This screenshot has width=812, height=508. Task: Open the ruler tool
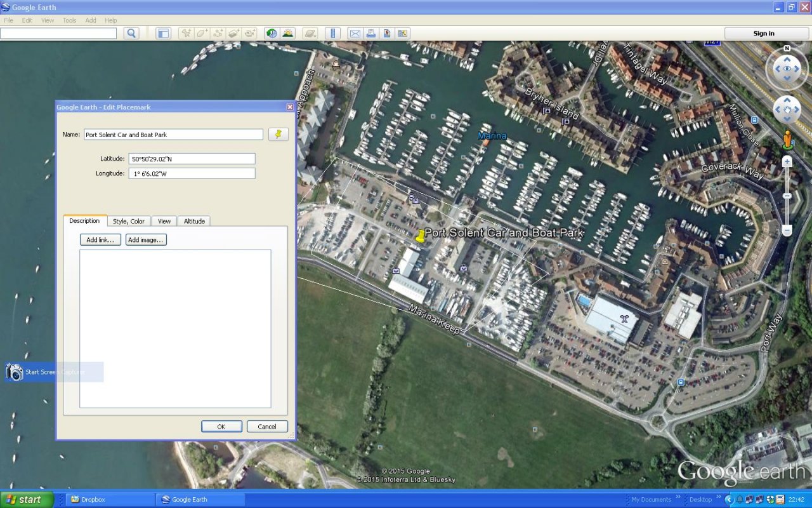click(332, 34)
